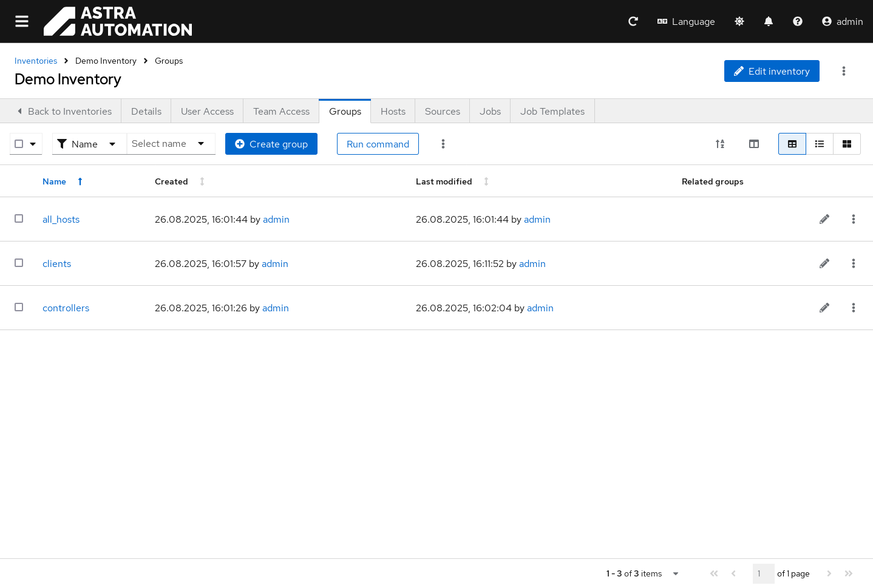Tick the clients row checkbox
Image resolution: width=873 pixels, height=588 pixels.
point(19,263)
